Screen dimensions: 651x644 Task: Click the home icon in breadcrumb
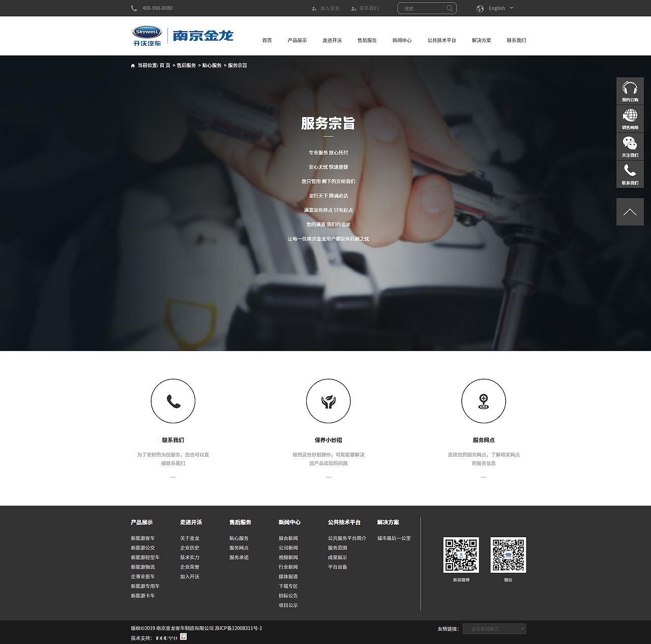(x=133, y=66)
